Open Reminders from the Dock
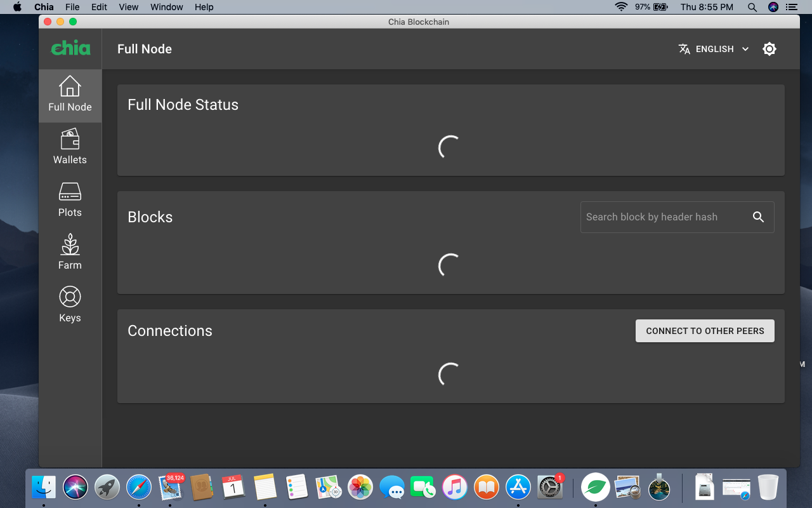This screenshot has width=812, height=508. click(x=297, y=487)
